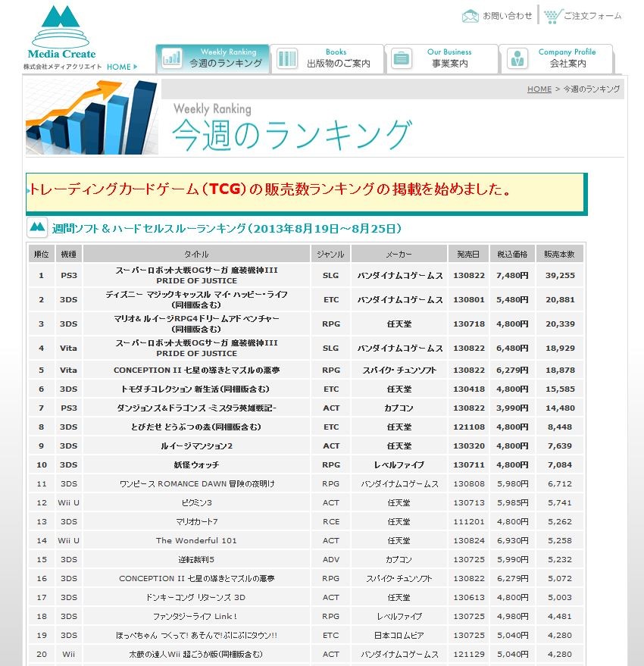Select the ディズニー マジックキャッスル title cell

[x=196, y=299]
